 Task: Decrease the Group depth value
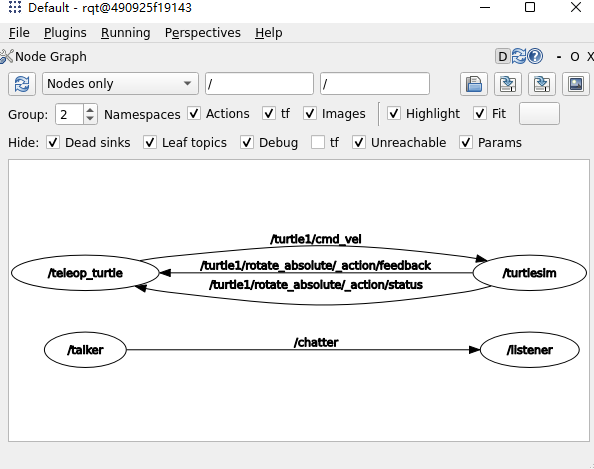(x=90, y=119)
